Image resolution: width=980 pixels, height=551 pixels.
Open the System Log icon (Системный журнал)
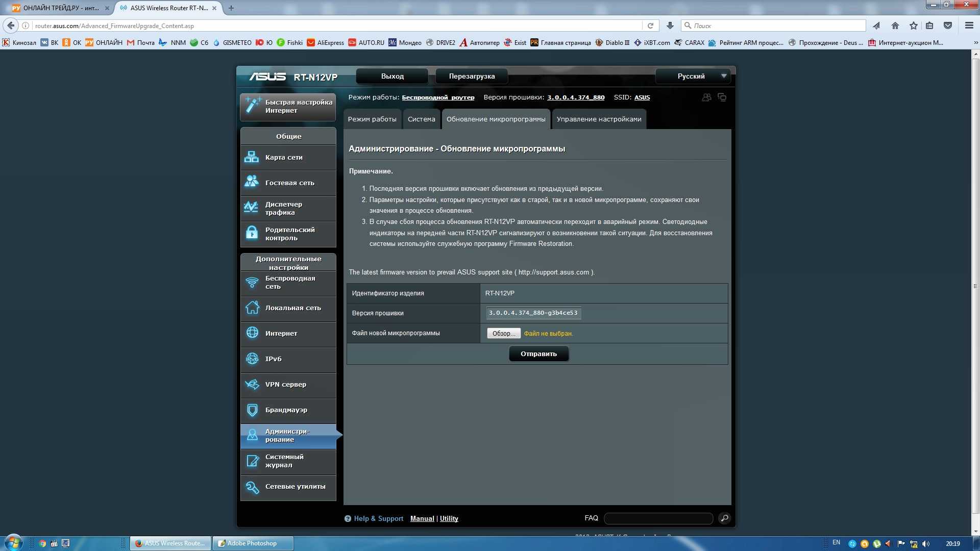click(252, 461)
